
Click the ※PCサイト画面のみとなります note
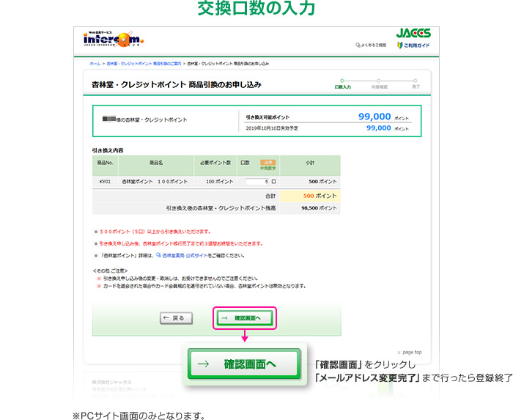(x=139, y=416)
